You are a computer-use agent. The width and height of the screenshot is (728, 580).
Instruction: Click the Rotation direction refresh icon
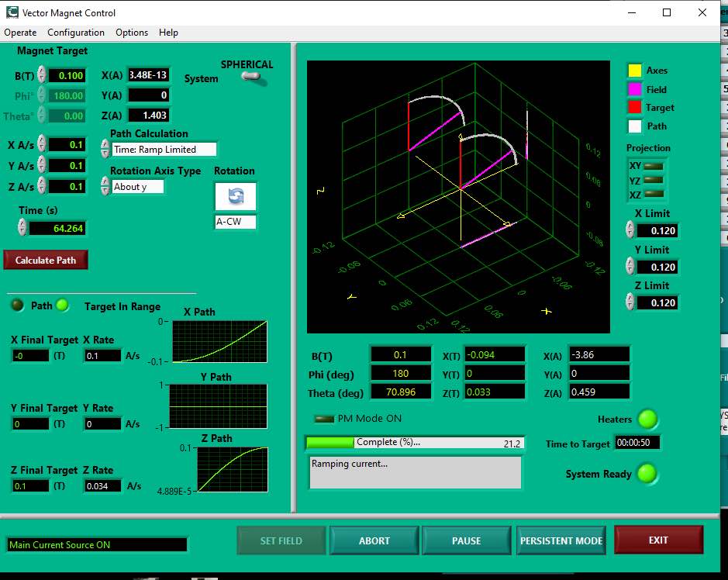(236, 196)
